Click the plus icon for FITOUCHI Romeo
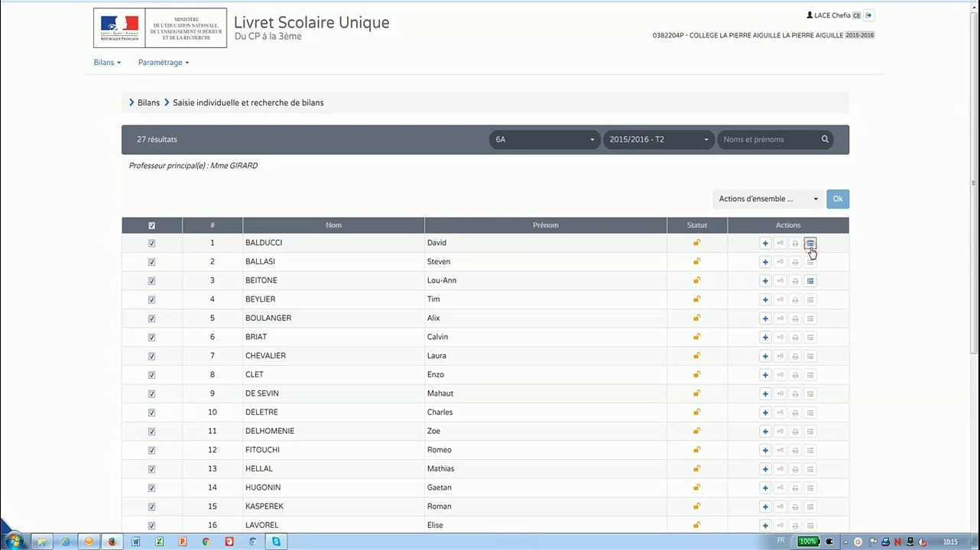Image resolution: width=980 pixels, height=550 pixels. pos(765,451)
